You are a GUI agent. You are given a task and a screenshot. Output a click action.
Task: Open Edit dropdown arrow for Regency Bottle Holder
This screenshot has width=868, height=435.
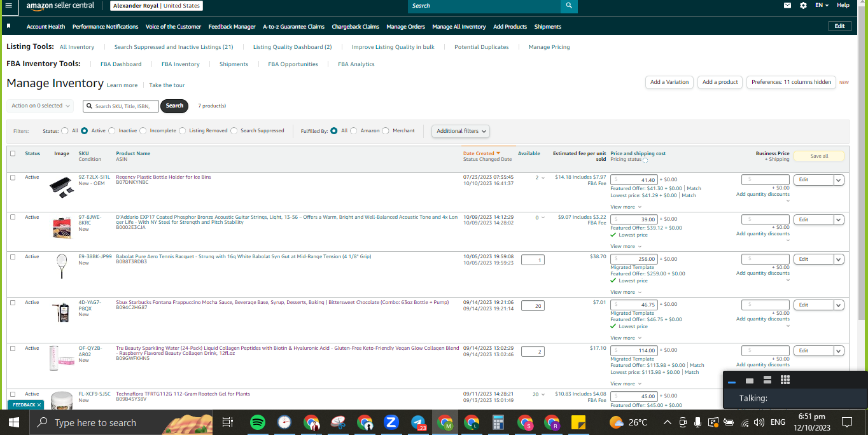click(839, 180)
